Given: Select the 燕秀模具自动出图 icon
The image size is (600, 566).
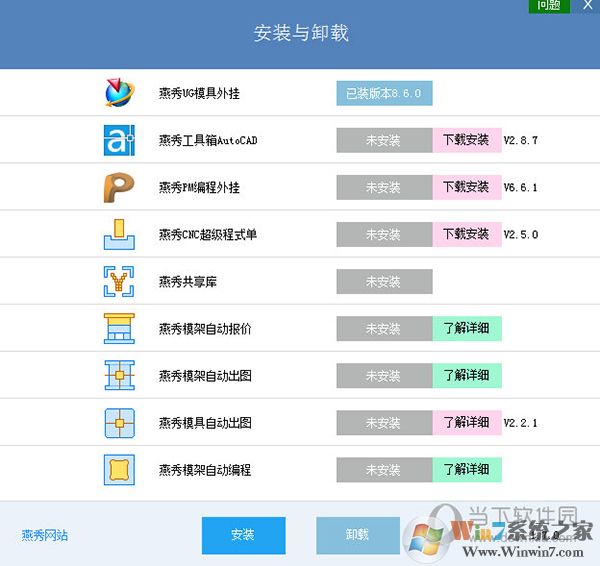Looking at the screenshot, I should tap(119, 423).
